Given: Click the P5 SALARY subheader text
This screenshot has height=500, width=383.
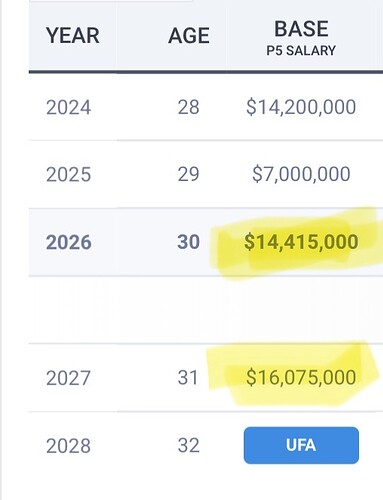Looking at the screenshot, I should pyautogui.click(x=301, y=51).
